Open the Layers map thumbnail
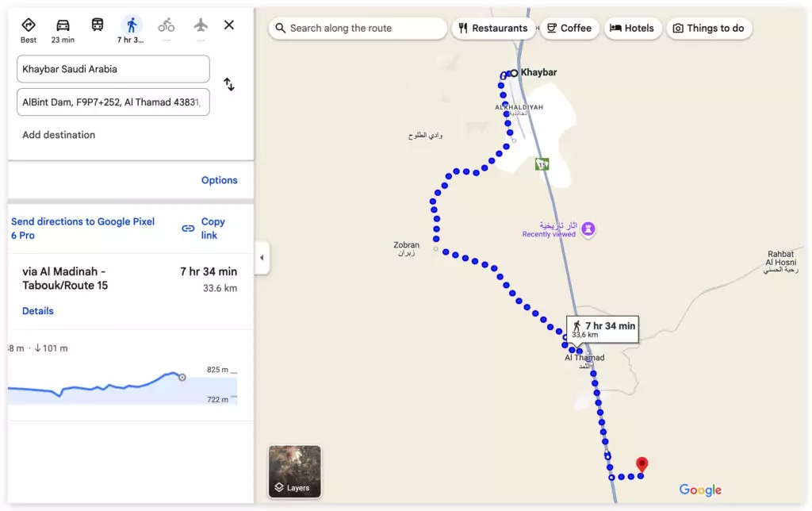 (295, 471)
